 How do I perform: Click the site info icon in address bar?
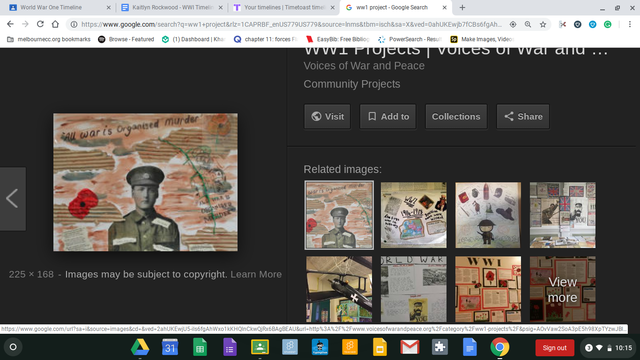(74, 24)
